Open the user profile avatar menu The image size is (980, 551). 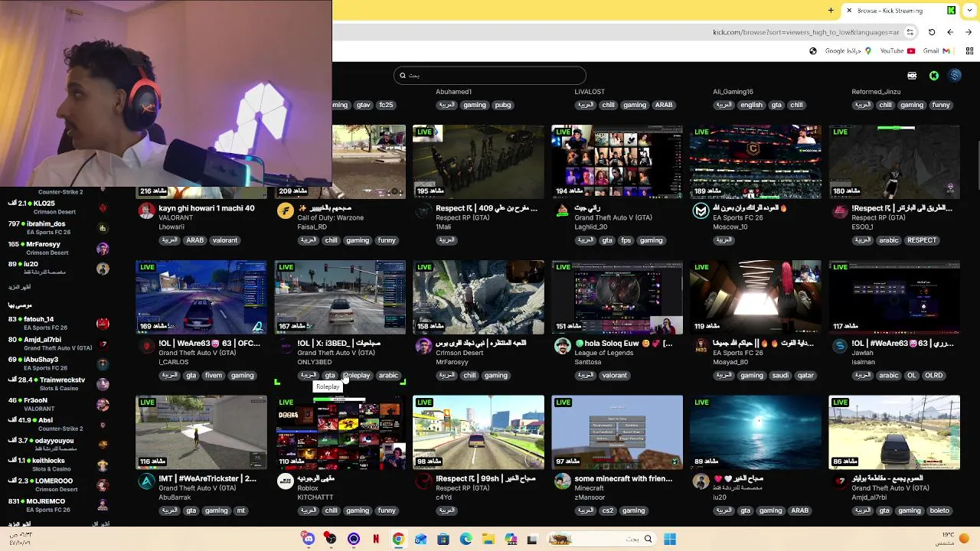(x=955, y=75)
